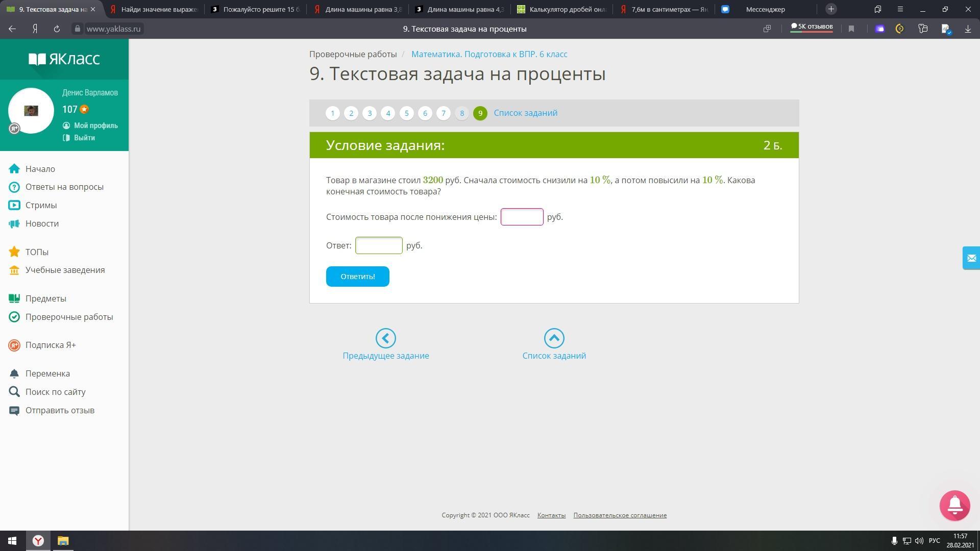Viewport: 980px width, 551px height.
Task: Open Учебные заведения in the sidebar
Action: tap(57, 270)
